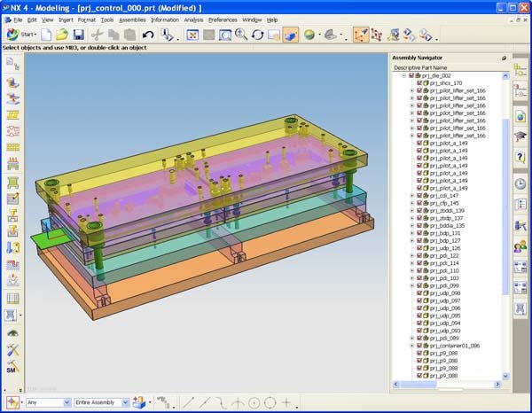Toggle checkbox for prj_cdi_147

(418, 195)
